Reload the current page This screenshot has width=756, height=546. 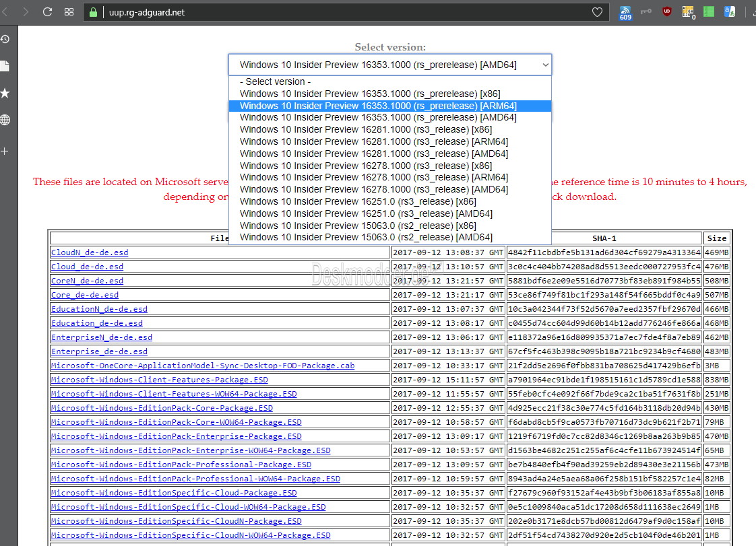(47, 12)
